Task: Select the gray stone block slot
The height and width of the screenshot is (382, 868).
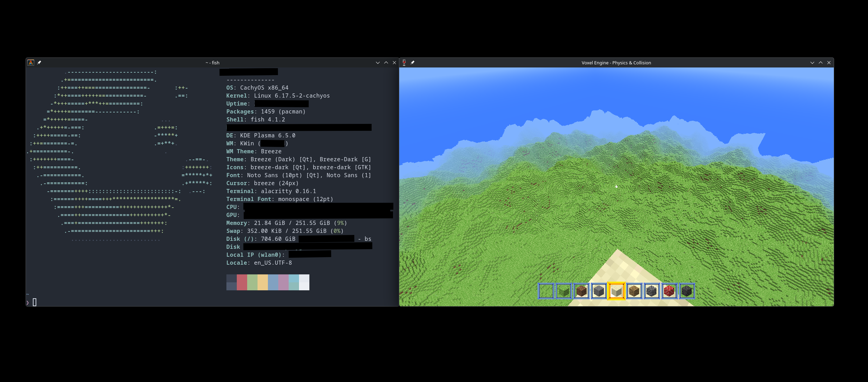Action: coord(599,291)
